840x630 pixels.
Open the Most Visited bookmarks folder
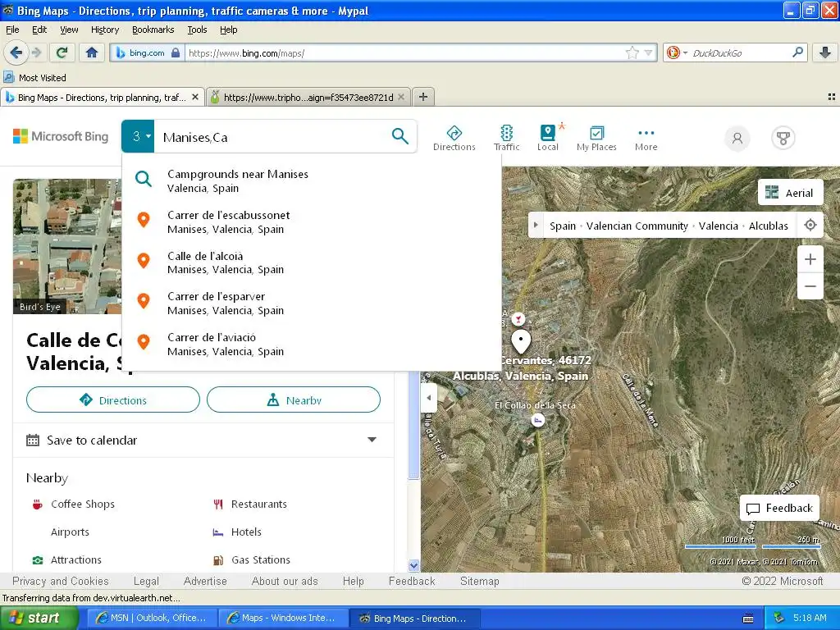pos(34,78)
